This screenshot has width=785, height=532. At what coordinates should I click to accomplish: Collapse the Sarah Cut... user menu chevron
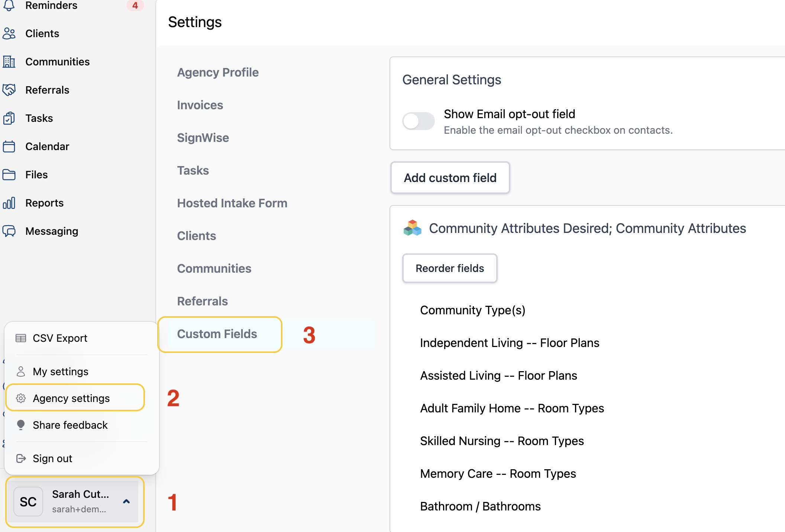126,502
